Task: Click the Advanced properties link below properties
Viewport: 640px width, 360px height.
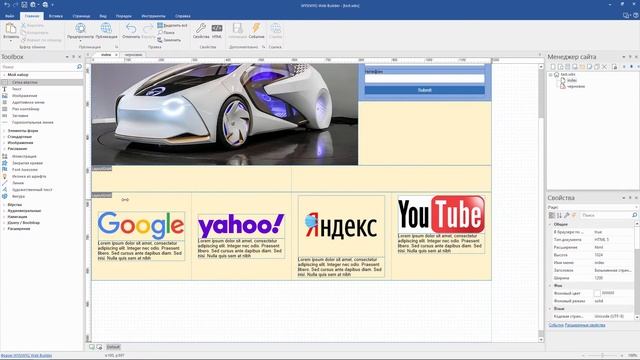Action: coord(585,325)
